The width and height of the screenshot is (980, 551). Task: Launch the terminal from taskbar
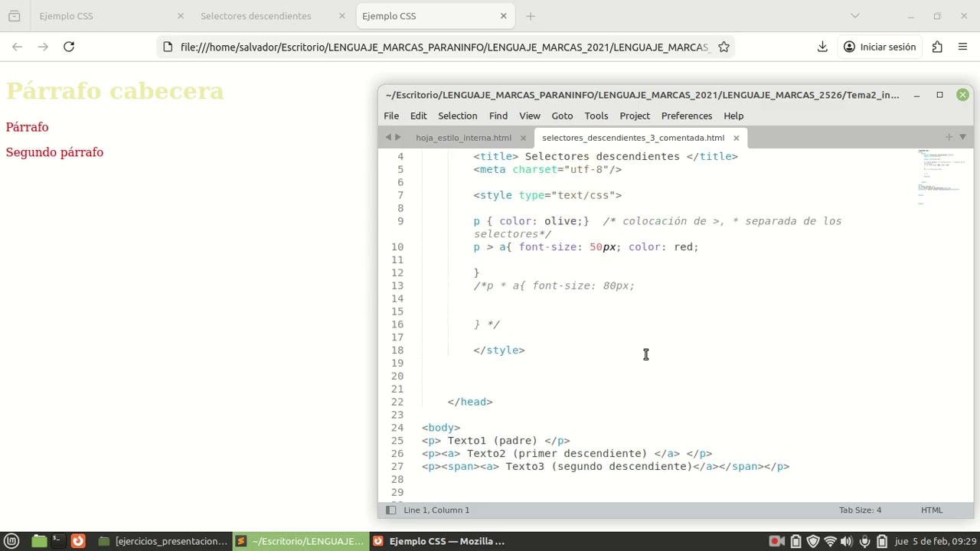pyautogui.click(x=57, y=541)
